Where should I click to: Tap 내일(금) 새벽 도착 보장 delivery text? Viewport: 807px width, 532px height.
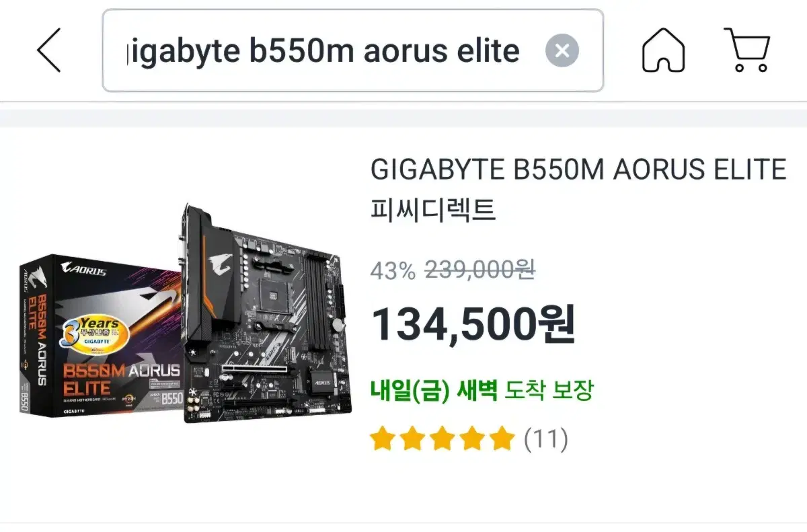pyautogui.click(x=482, y=389)
